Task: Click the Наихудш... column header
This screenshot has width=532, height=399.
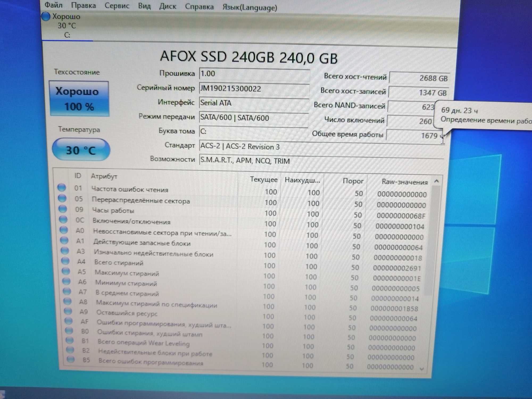Action: point(302,180)
